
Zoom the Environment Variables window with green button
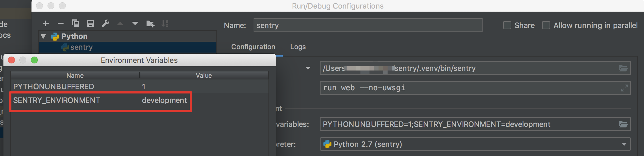tap(34, 60)
